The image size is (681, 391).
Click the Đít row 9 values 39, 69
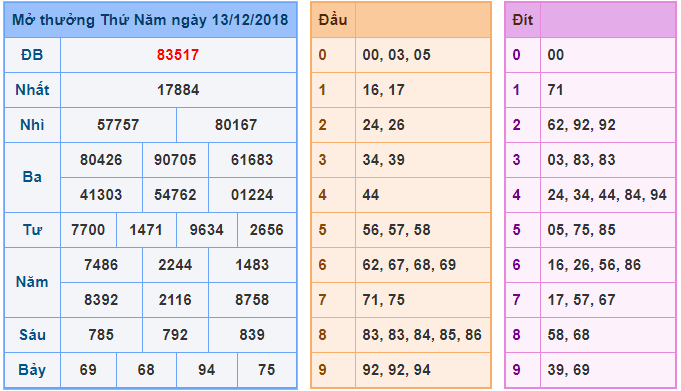pyautogui.click(x=569, y=370)
